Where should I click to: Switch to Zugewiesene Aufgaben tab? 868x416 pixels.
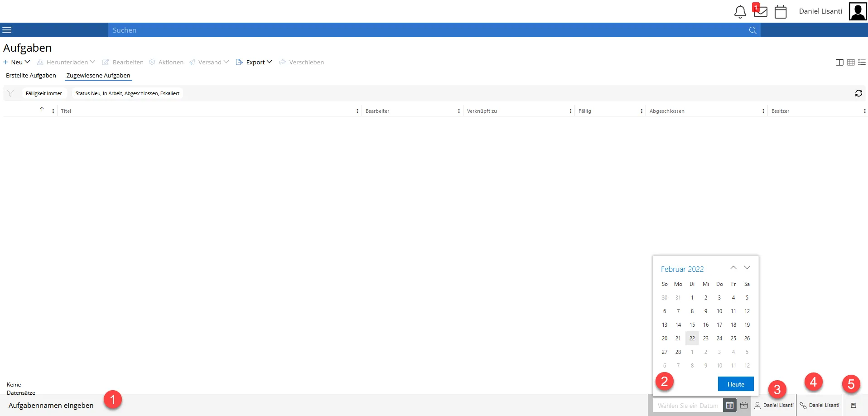98,75
